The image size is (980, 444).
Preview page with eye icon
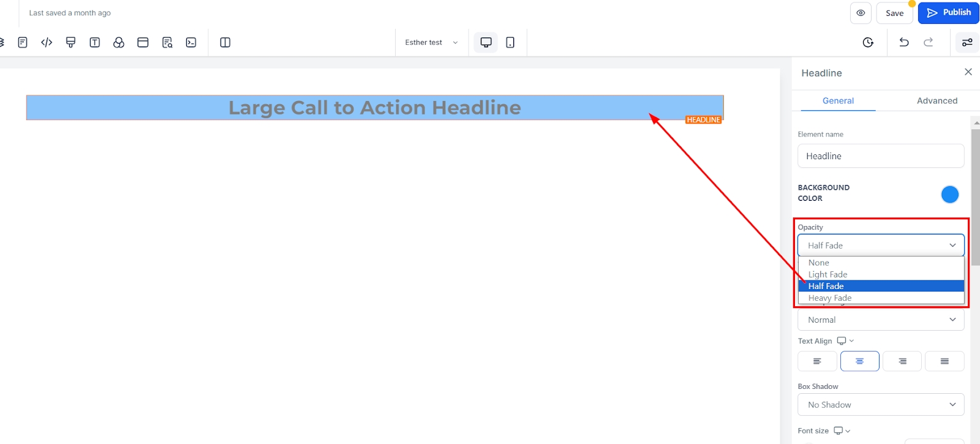[861, 13]
